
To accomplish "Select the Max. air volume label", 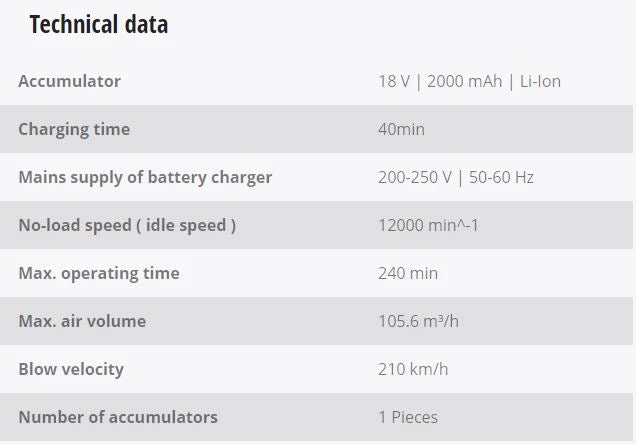I will click(x=82, y=321).
